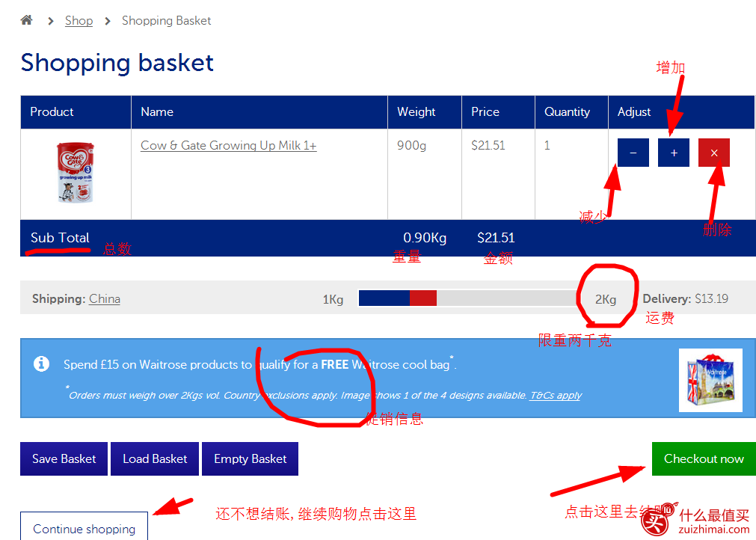Click the Cow & Gate product thumbnail

pyautogui.click(x=76, y=172)
